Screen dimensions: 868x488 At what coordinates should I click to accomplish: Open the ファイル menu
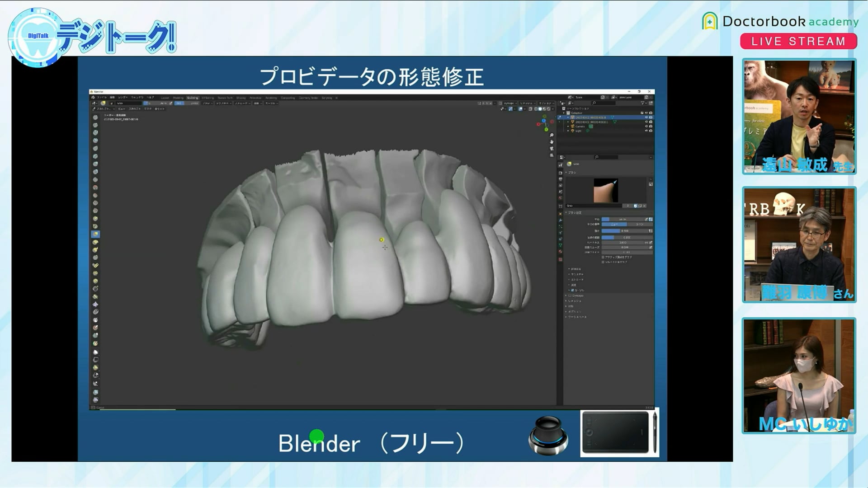click(x=102, y=98)
